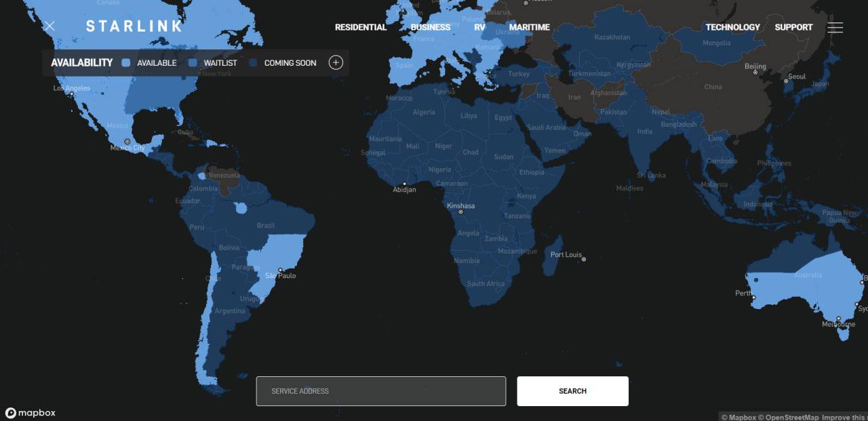Viewport: 868px width, 421px height.
Task: Open the Support page
Action: (x=794, y=27)
